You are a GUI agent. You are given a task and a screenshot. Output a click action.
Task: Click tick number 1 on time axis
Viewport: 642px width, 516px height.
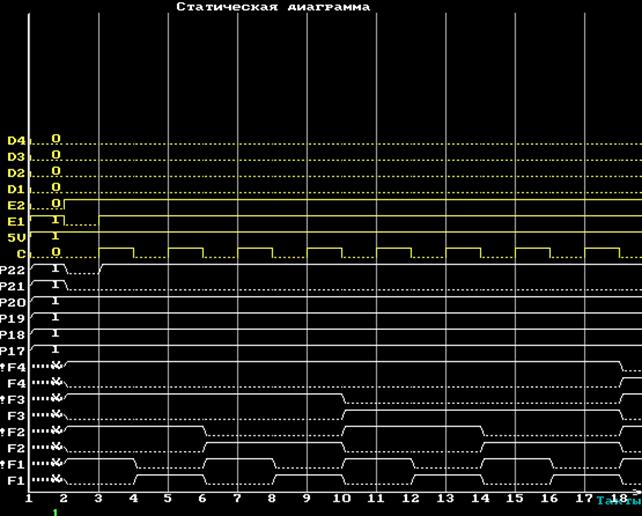tap(29, 498)
